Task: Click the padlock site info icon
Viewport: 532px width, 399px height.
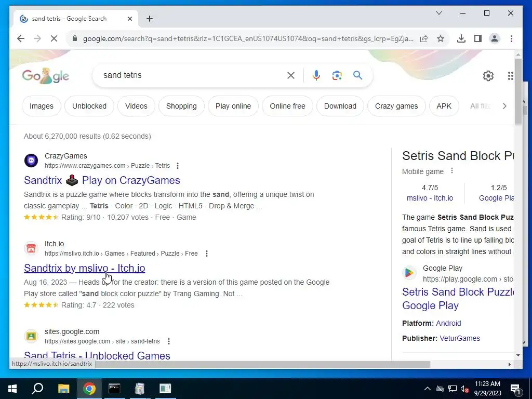Action: tap(75, 38)
